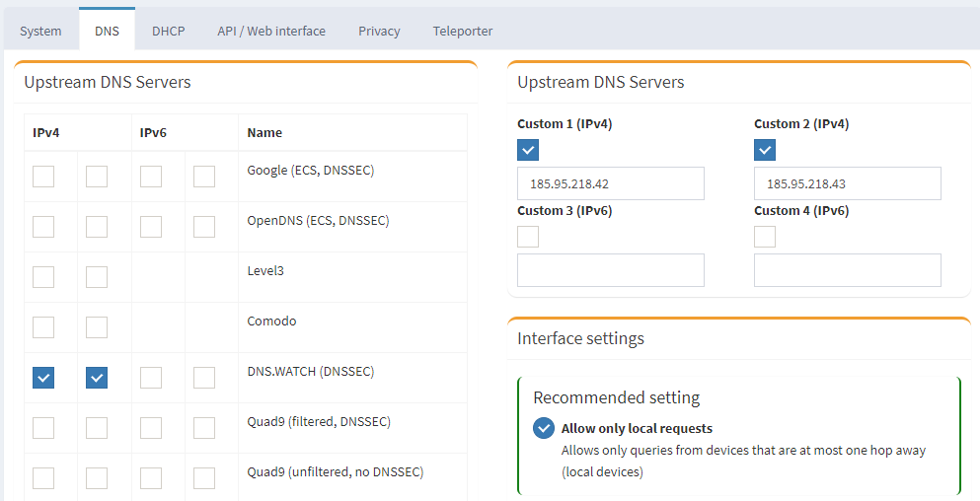Image resolution: width=980 pixels, height=501 pixels.
Task: Go to API / Web interface tab
Action: (x=271, y=31)
